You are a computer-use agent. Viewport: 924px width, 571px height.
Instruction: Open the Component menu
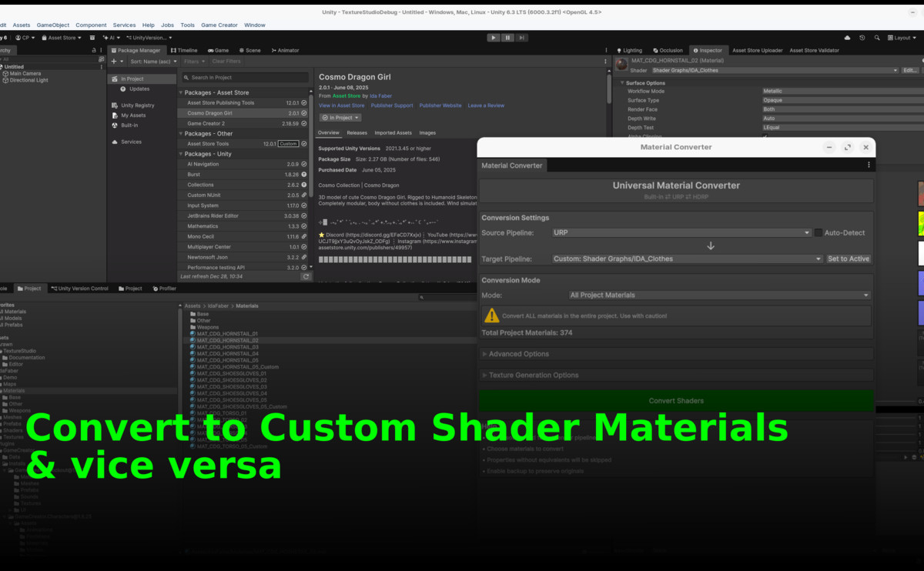[x=91, y=25]
